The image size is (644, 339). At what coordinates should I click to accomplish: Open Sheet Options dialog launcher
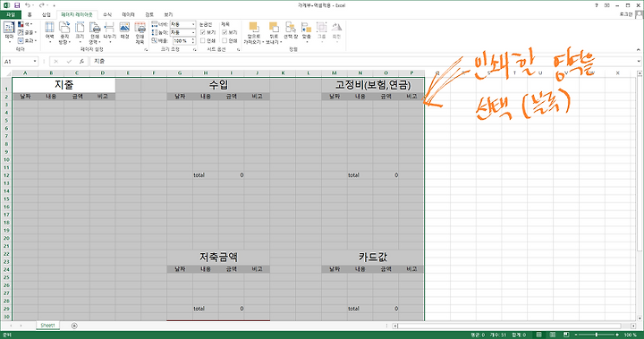pyautogui.click(x=238, y=50)
